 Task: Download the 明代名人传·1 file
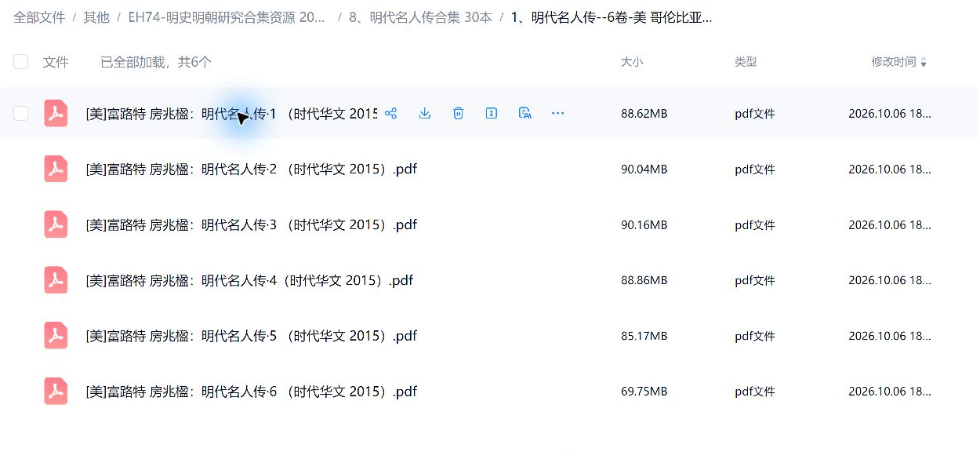tap(425, 113)
